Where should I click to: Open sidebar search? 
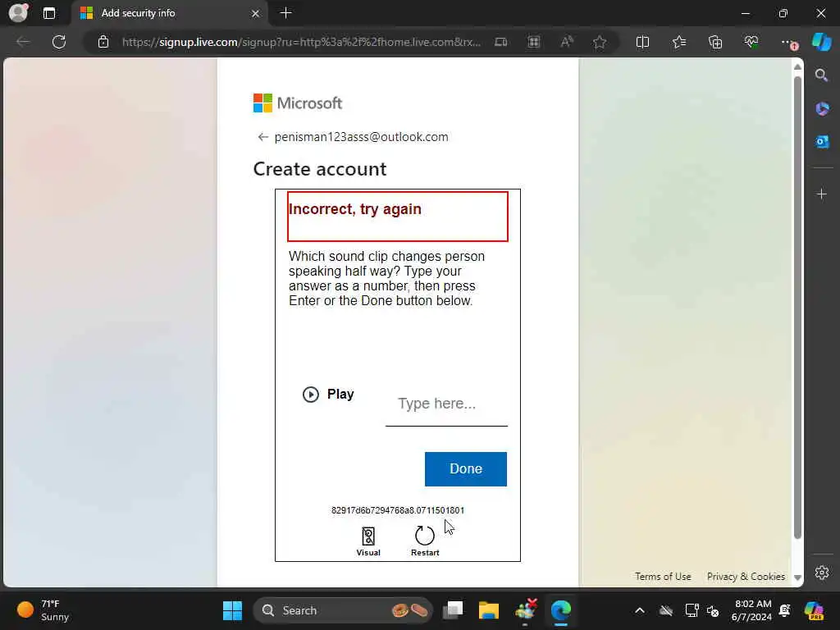pos(822,75)
